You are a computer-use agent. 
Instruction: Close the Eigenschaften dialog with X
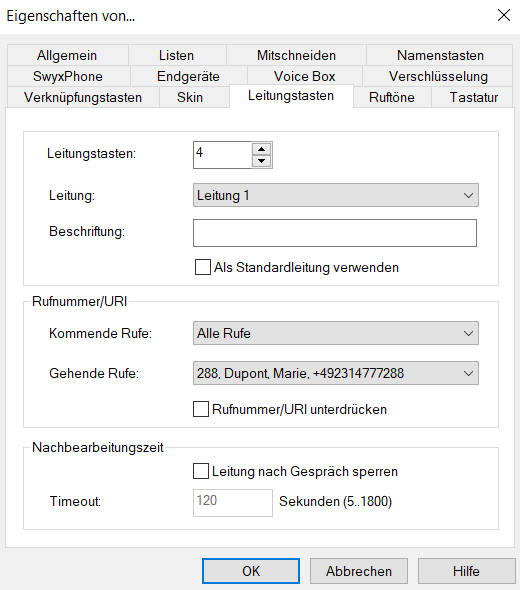(503, 15)
